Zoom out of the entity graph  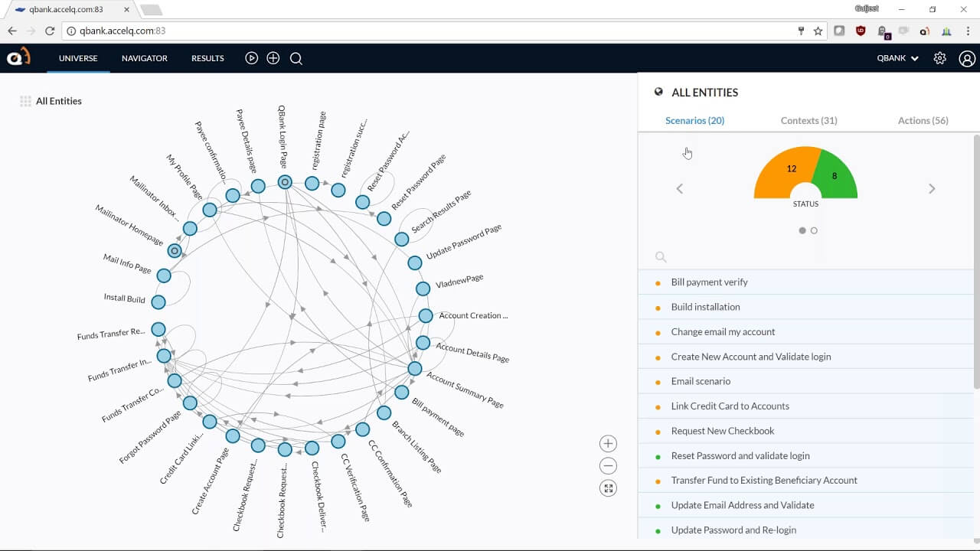[608, 466]
